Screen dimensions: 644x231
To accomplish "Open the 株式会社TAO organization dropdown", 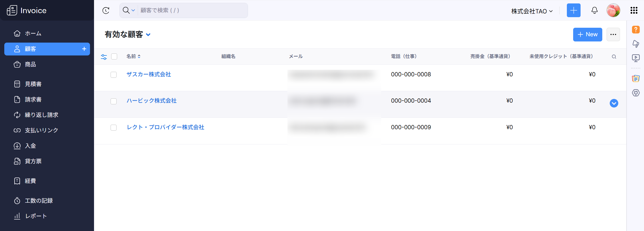I will click(x=532, y=11).
